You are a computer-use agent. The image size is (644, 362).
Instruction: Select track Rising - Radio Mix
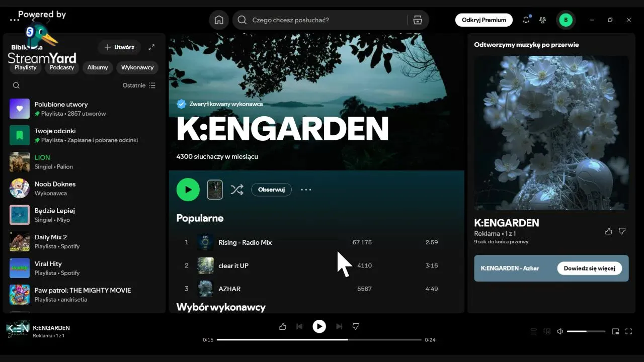[316, 242]
